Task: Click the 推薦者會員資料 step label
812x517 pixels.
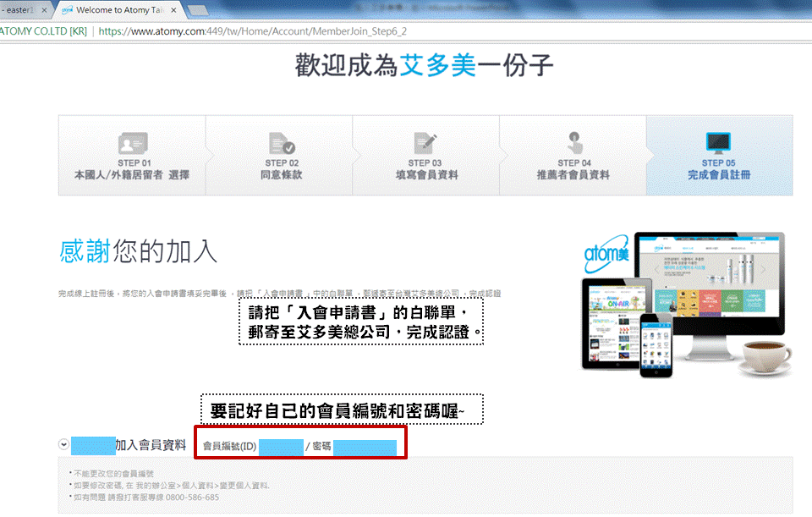Action: (573, 175)
